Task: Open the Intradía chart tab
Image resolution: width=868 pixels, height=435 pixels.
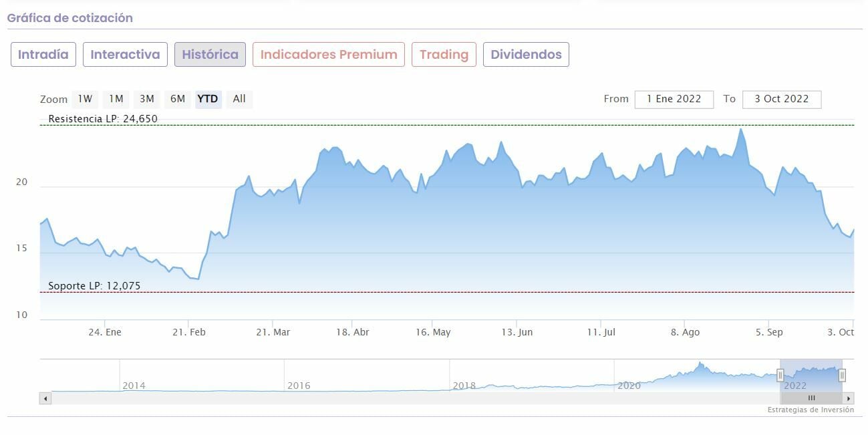Action: point(43,55)
